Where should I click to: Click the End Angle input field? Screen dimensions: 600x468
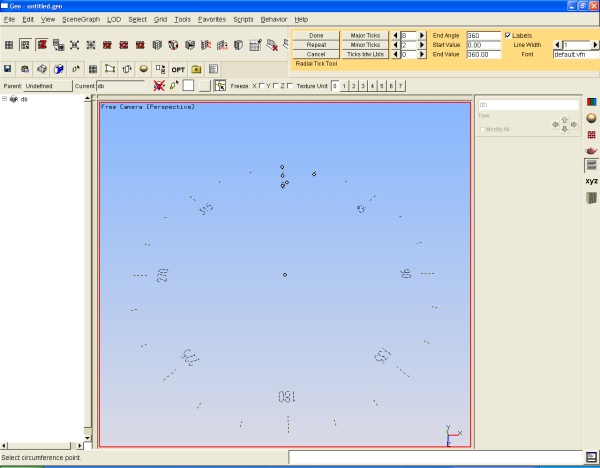tap(483, 35)
